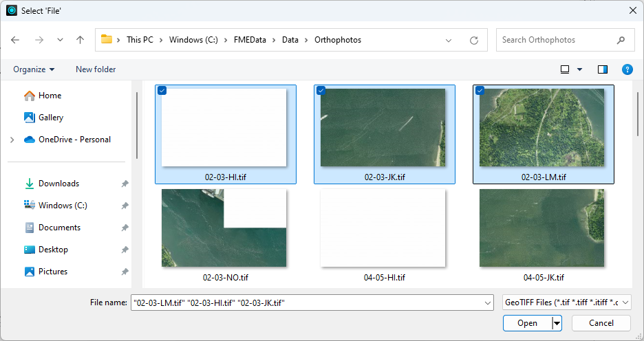Select the 02-03-HI.tif thumbnail

click(224, 128)
